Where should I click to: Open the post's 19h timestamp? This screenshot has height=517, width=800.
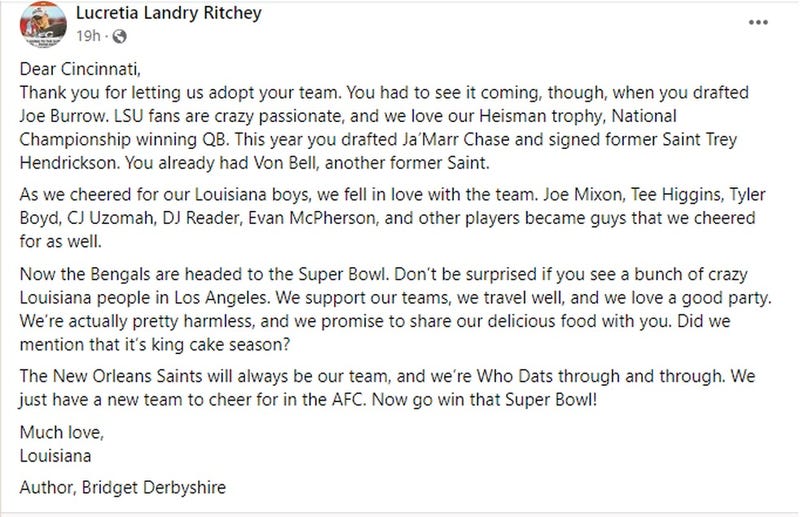pyautogui.click(x=88, y=38)
